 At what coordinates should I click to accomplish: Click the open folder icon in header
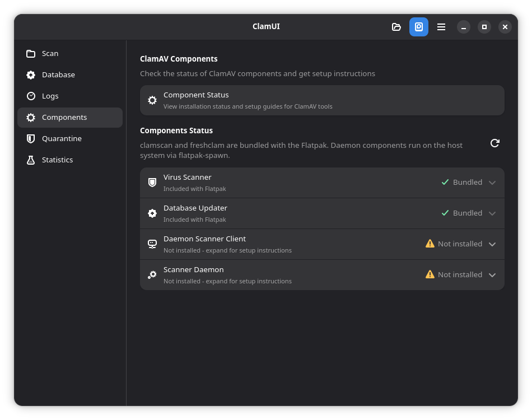(396, 27)
